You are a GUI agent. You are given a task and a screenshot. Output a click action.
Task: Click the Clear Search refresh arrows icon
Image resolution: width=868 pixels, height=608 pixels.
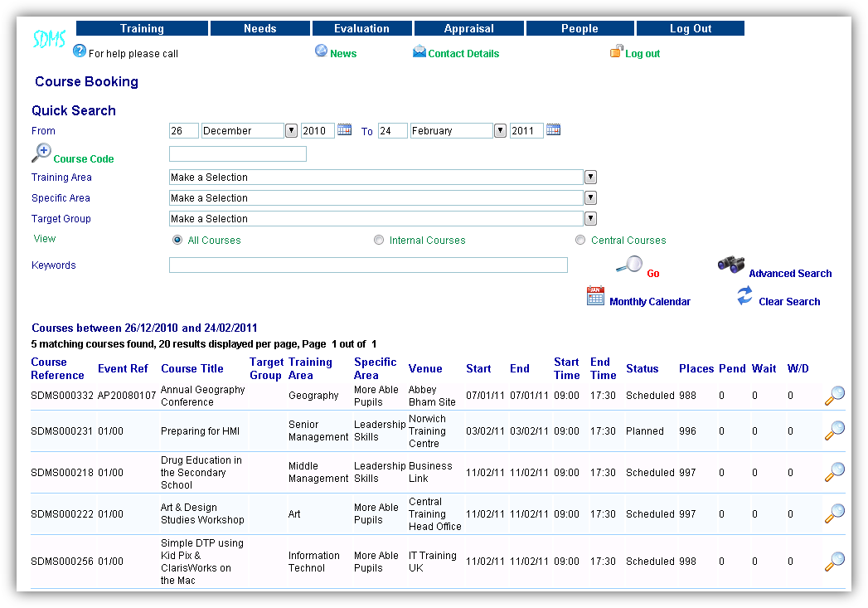[744, 295]
